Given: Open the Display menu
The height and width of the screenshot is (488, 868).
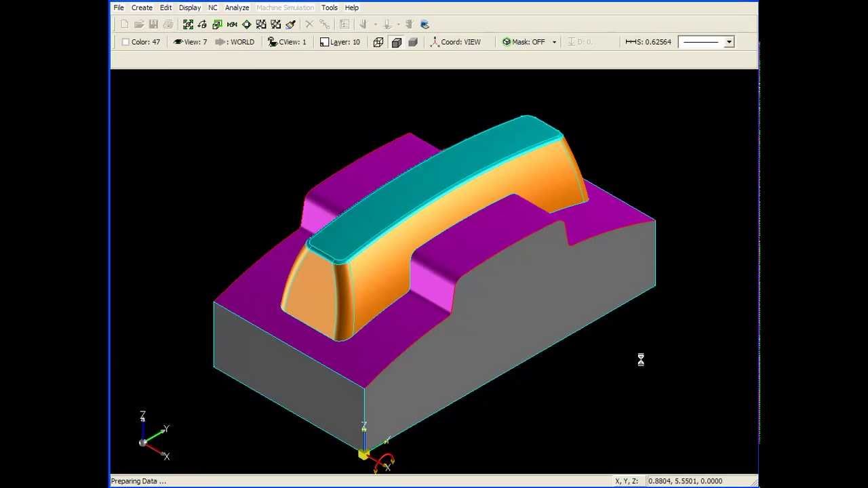Looking at the screenshot, I should pyautogui.click(x=190, y=7).
